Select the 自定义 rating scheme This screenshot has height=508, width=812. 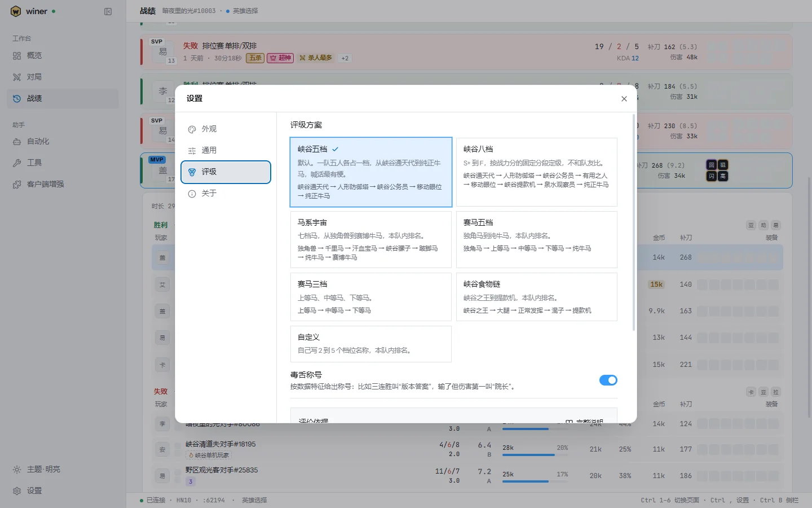[371, 344]
